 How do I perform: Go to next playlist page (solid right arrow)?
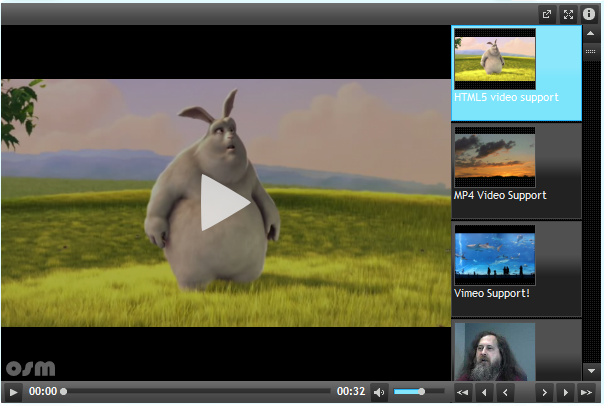click(565, 393)
